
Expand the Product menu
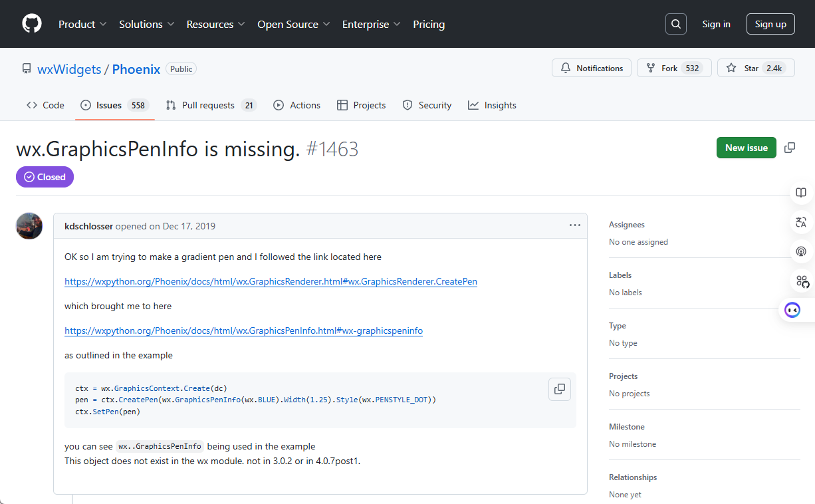82,24
